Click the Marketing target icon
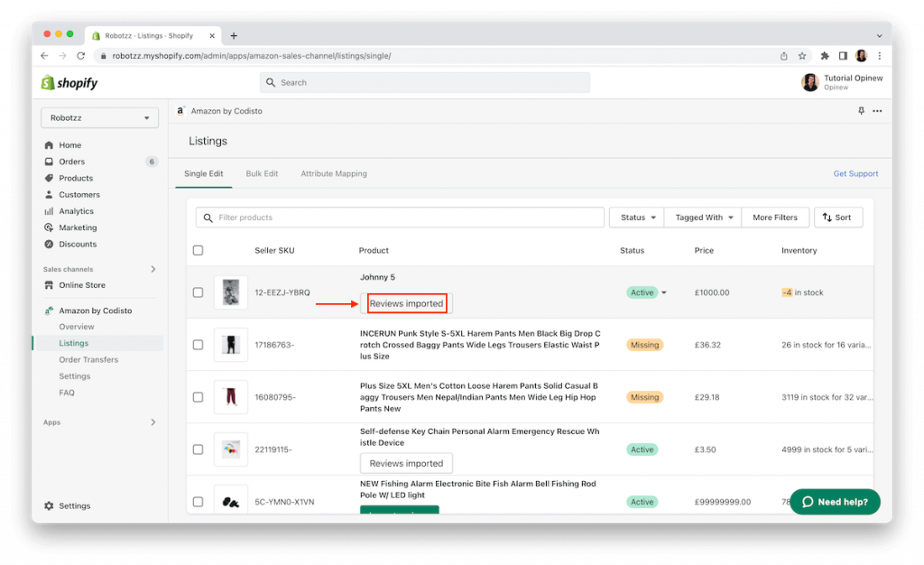Image resolution: width=924 pixels, height=565 pixels. tap(49, 227)
